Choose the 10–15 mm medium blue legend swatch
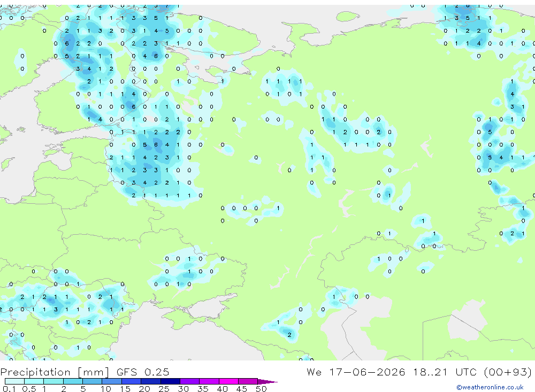 (112, 381)
